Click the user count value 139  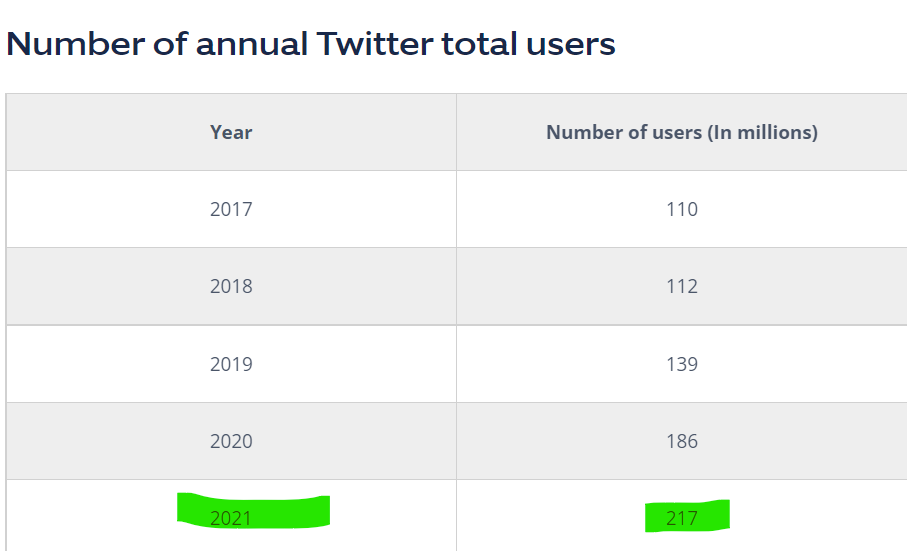(x=682, y=364)
